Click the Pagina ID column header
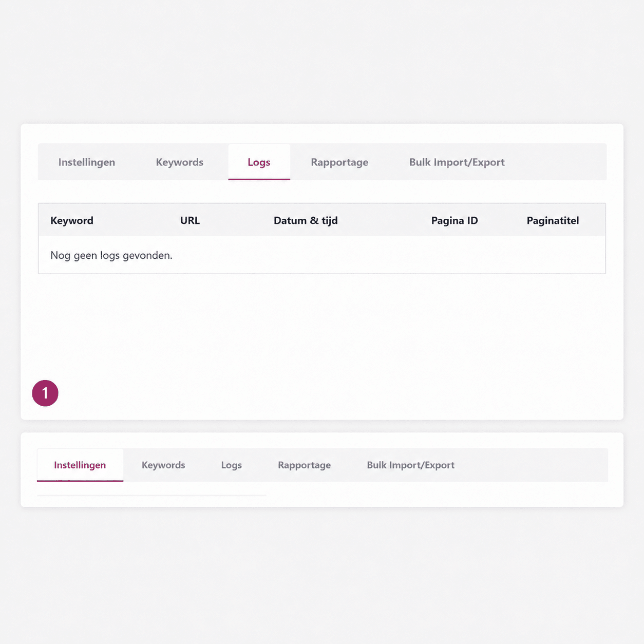The image size is (644, 644). pyautogui.click(x=454, y=221)
